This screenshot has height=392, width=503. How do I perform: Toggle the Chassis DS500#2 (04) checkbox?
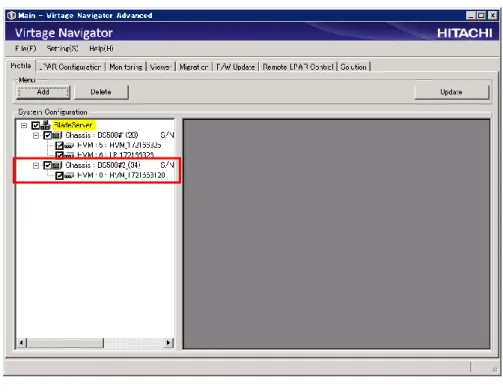click(48, 165)
